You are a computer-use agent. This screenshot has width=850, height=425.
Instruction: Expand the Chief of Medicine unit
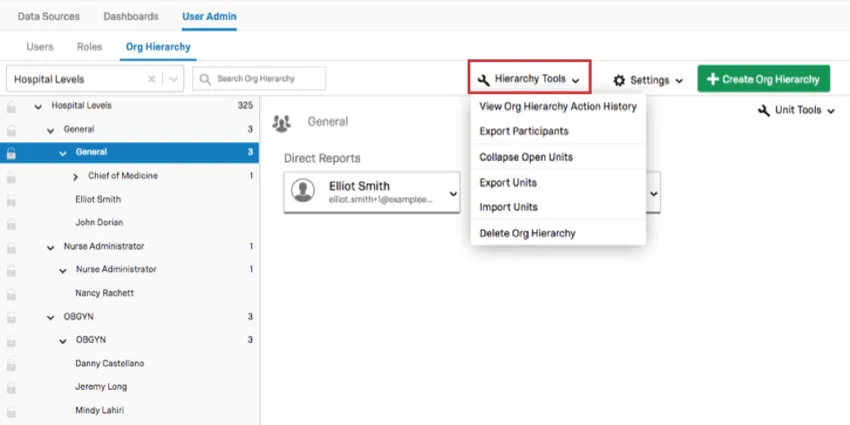pos(76,176)
